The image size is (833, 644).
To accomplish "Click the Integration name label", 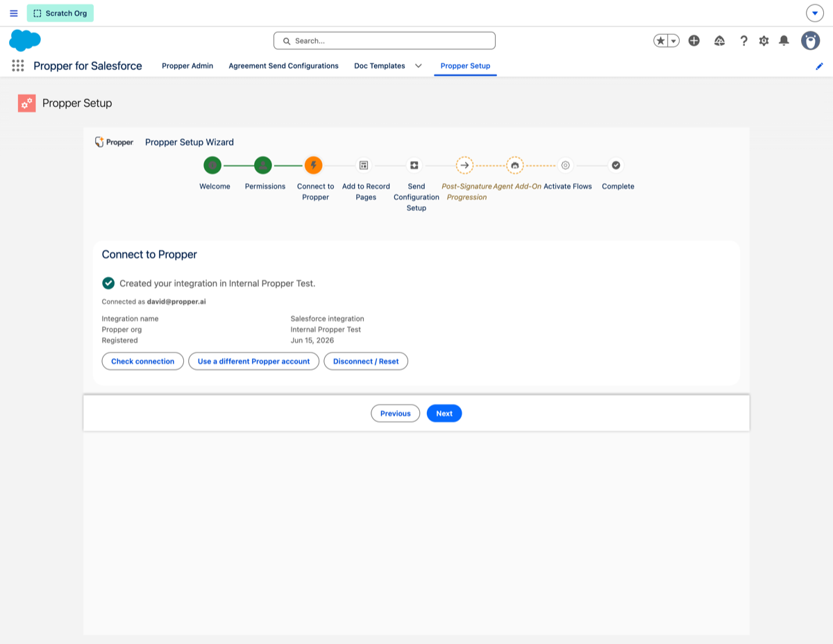I will click(x=131, y=319).
